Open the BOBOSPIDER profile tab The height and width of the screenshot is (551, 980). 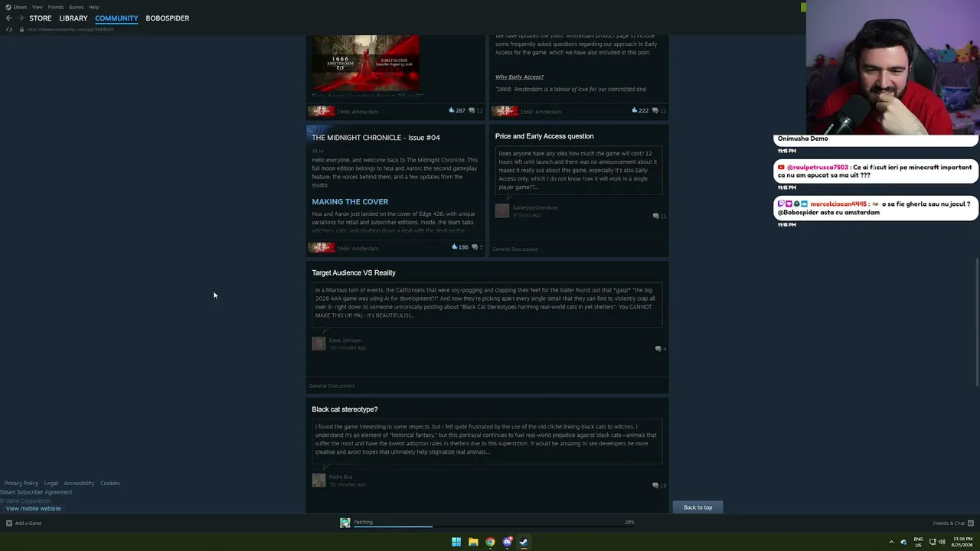click(168, 18)
